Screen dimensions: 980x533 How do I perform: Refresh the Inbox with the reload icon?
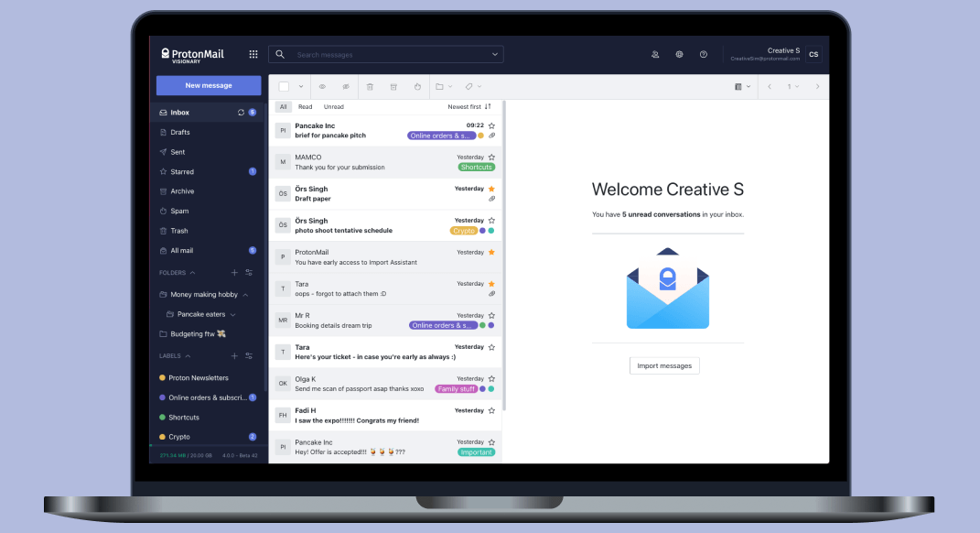point(241,113)
